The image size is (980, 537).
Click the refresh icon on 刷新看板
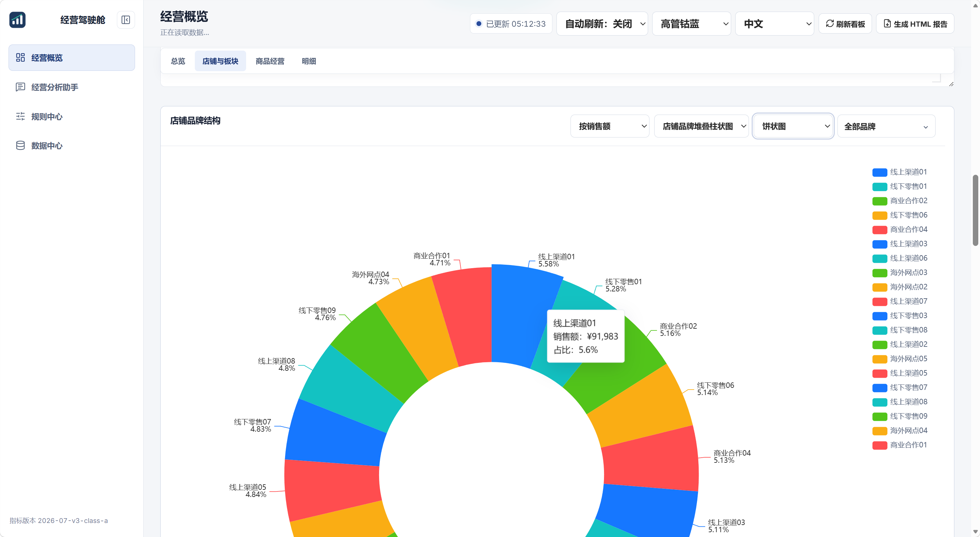click(830, 24)
